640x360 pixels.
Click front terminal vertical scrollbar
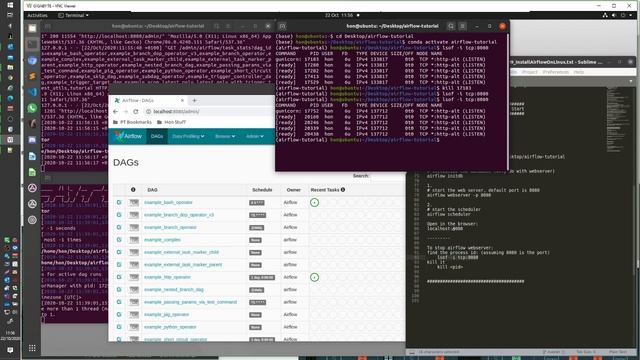(x=508, y=102)
